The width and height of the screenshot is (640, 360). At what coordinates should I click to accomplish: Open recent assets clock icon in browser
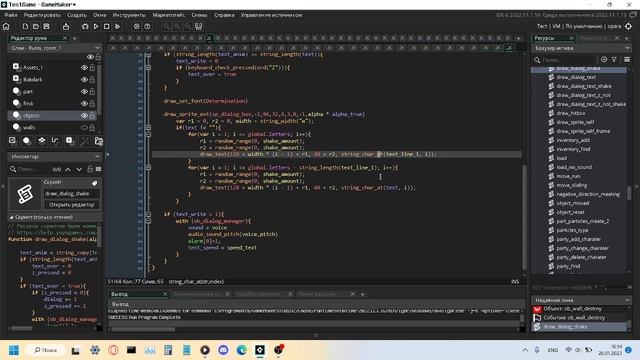pyautogui.click(x=604, y=60)
